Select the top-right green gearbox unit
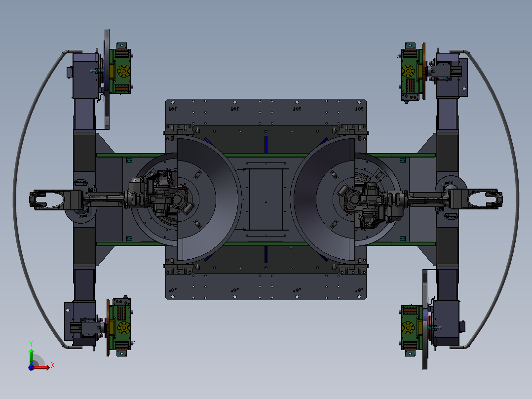The width and height of the screenshot is (532, 399). pyautogui.click(x=411, y=72)
